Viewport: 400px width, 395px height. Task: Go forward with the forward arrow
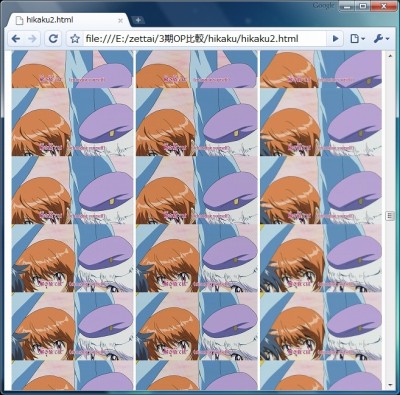(32, 39)
